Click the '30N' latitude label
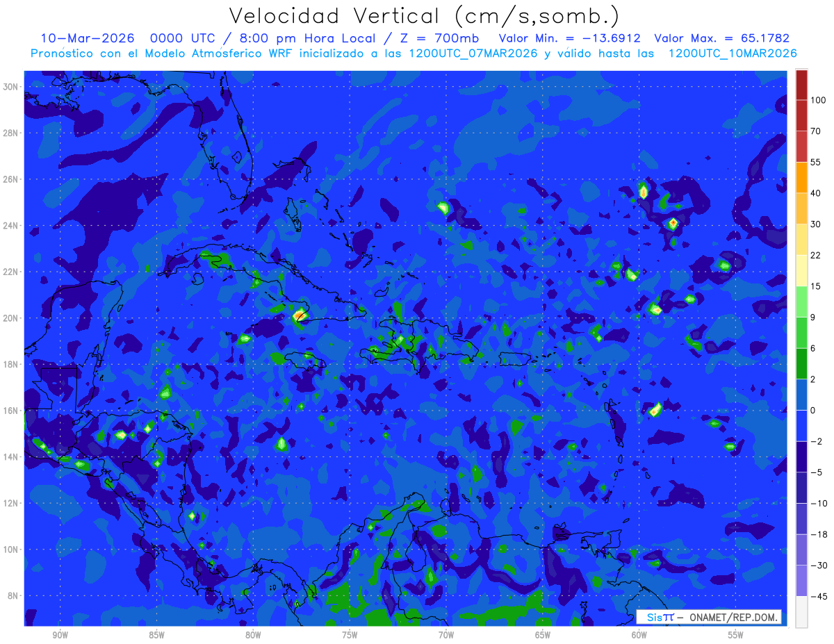Viewport: 834px width, 644px height. click(11, 86)
